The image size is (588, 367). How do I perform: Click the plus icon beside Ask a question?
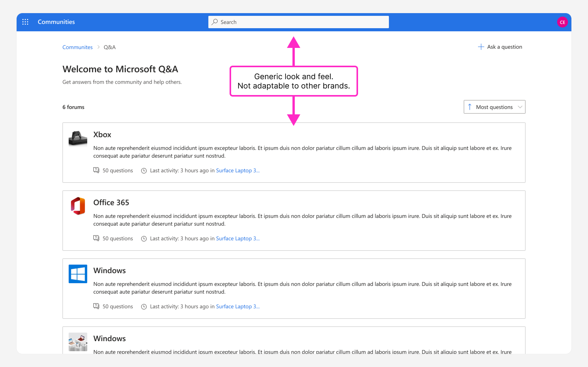(x=481, y=47)
